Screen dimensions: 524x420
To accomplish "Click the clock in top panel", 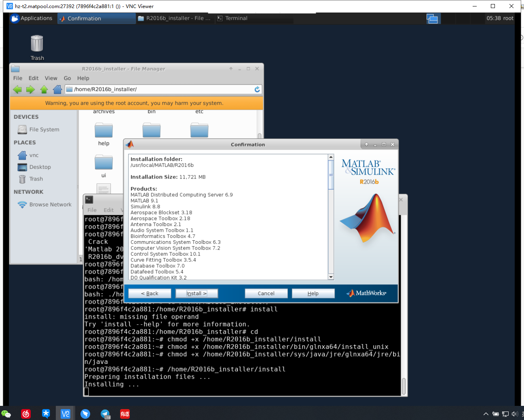I will click(494, 18).
